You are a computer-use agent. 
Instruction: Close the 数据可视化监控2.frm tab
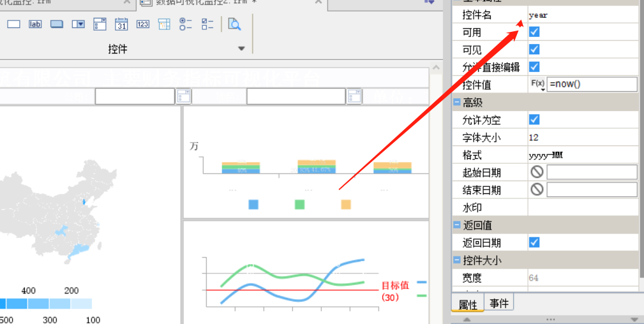pos(318,2)
